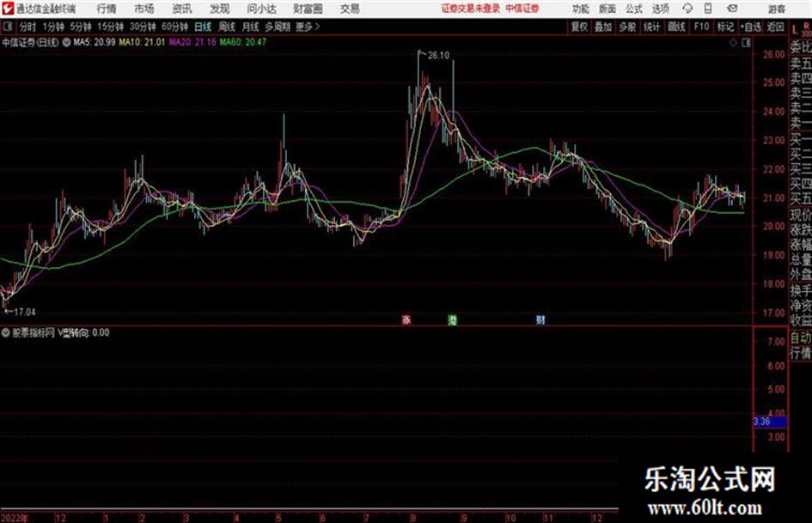Click the 画线 drawing toolbar button
Image resolution: width=812 pixels, height=523 pixels.
point(676,27)
